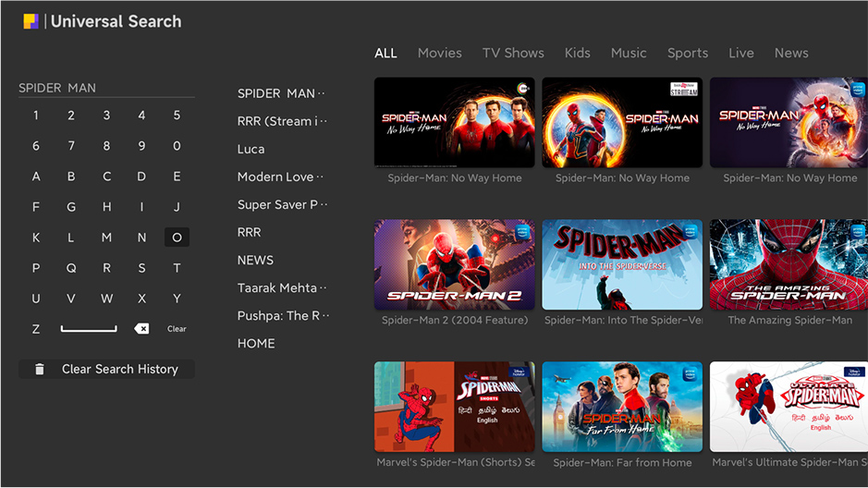Viewport: 868px width, 488px height.
Task: Select Super Saver P.. history entry
Action: coord(282,204)
